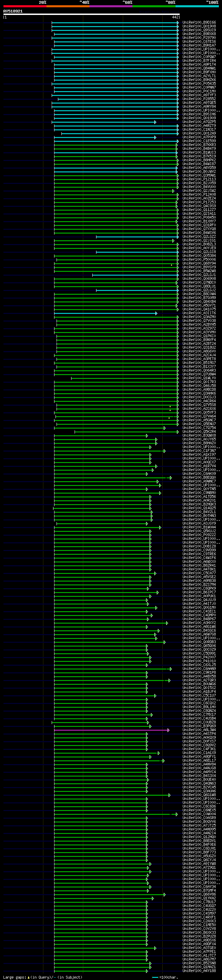222x980 pixels.
Task: Select the UniRef100_P28552 label
Action: tap(199, 99)
